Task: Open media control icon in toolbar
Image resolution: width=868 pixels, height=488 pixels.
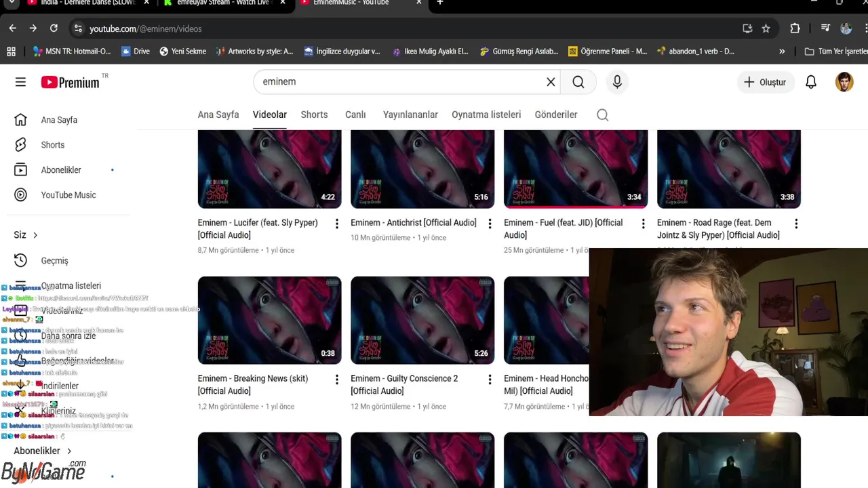Action: (x=825, y=28)
